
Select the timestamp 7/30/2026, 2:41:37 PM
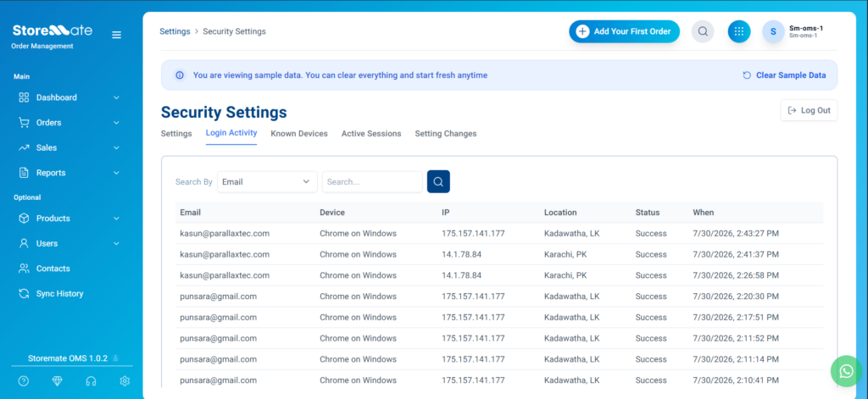[736, 254]
